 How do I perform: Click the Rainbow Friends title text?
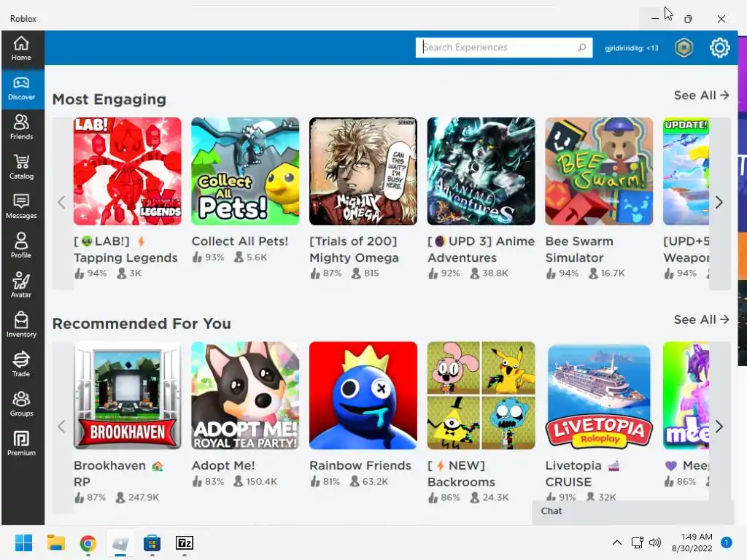click(360, 465)
